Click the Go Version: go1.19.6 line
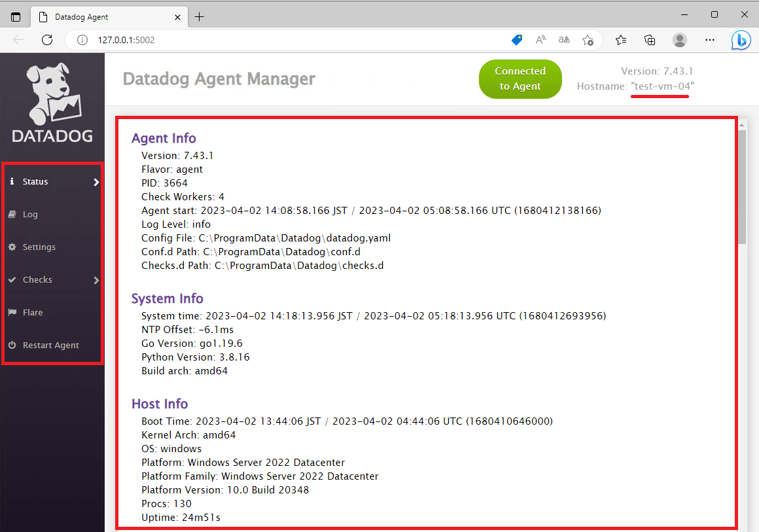This screenshot has height=532, width=759. [x=192, y=343]
